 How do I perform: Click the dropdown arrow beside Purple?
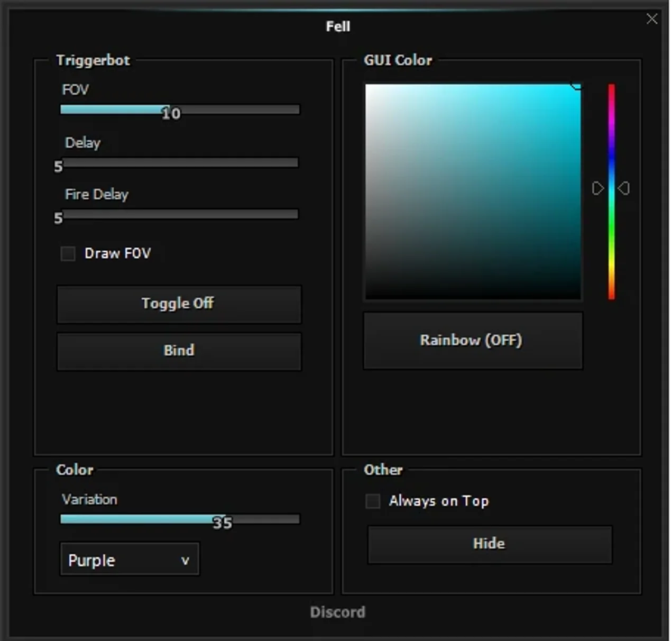coord(185,561)
